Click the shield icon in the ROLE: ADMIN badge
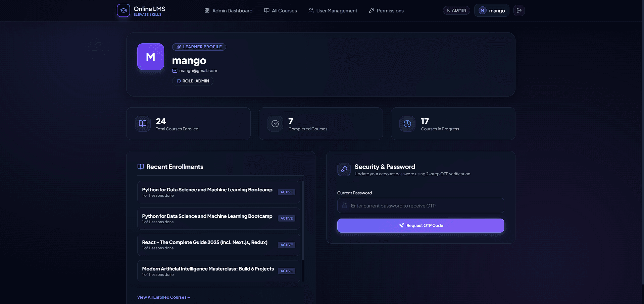The height and width of the screenshot is (304, 644). coord(179,81)
